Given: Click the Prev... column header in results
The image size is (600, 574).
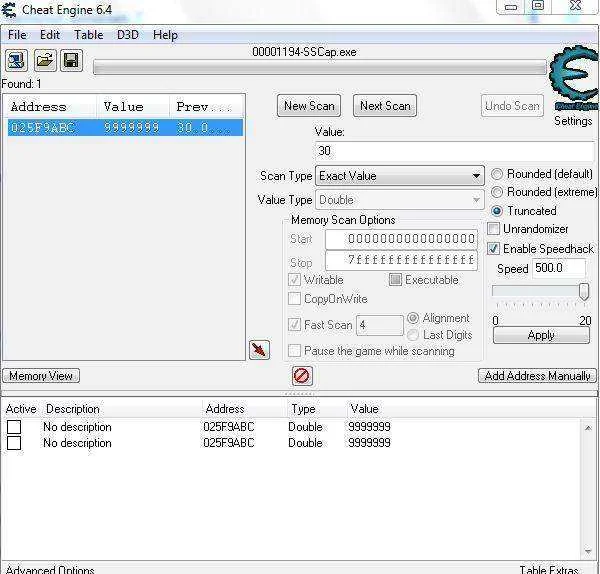Looking at the screenshot, I should [206, 107].
